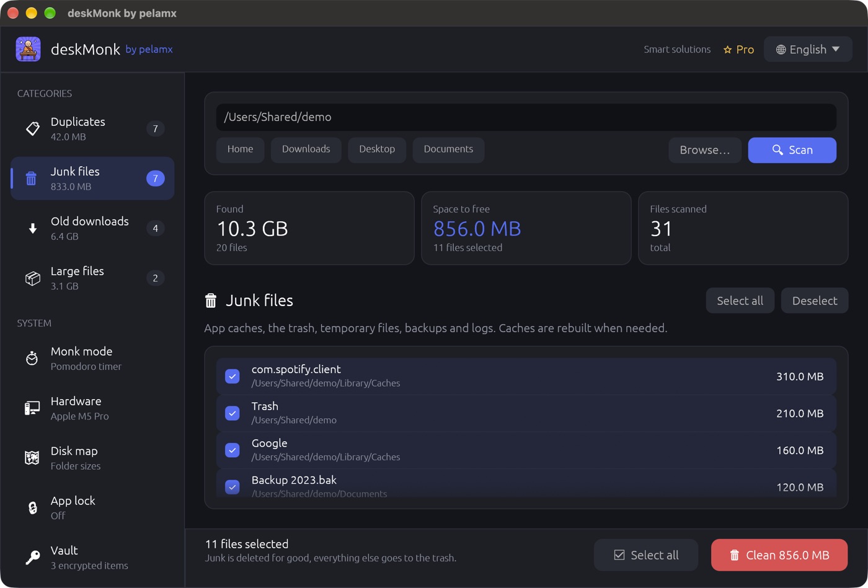Click the Duplicates tag icon
868x588 pixels.
(x=32, y=128)
